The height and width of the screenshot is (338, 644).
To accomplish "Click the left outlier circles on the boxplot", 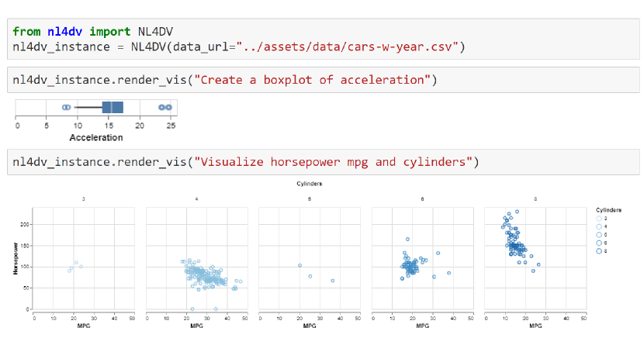I will tap(67, 109).
